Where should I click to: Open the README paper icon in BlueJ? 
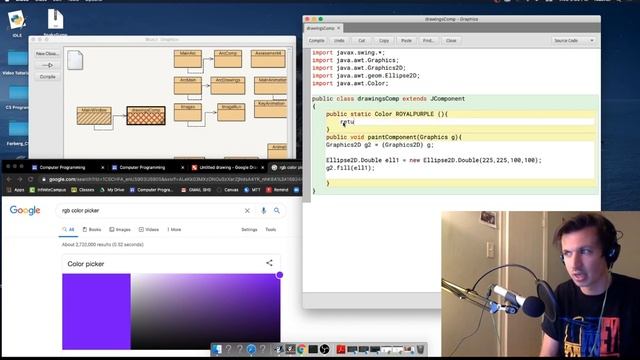pos(75,60)
